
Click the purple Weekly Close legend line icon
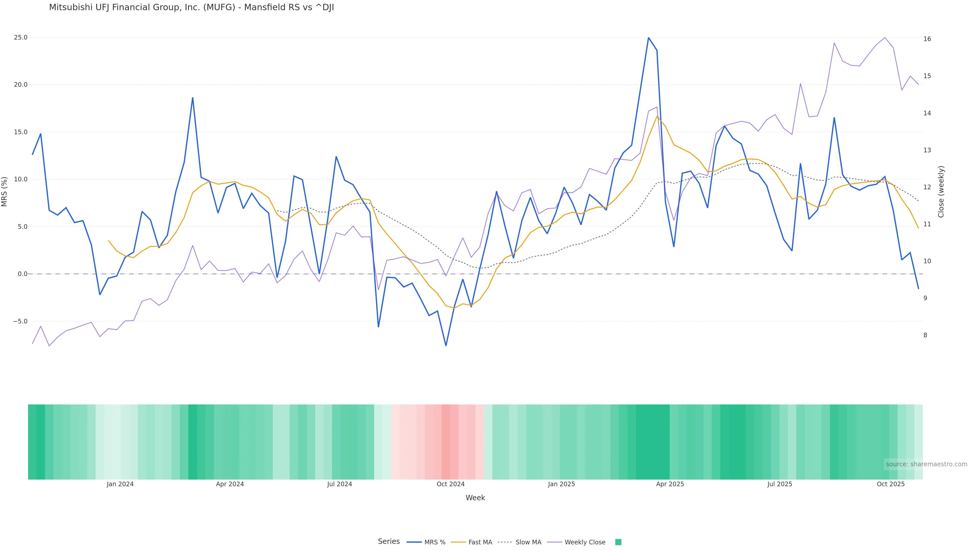click(x=554, y=542)
